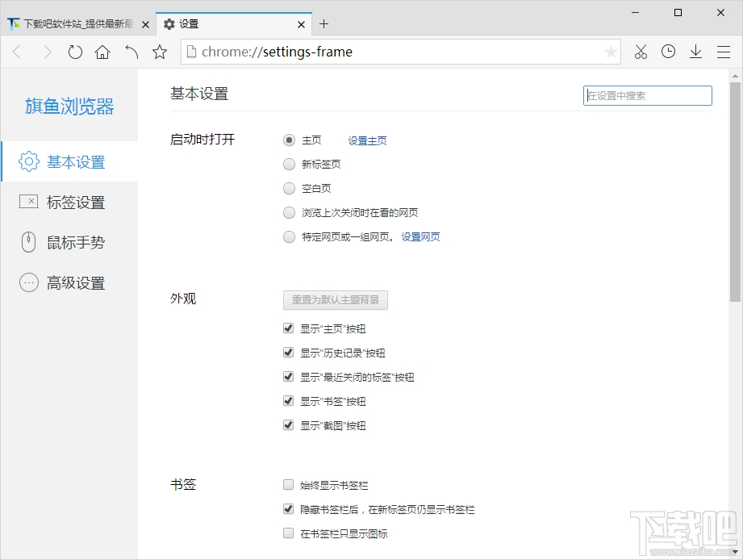Open the hamburger menu at top right
743x560 pixels.
point(724,51)
